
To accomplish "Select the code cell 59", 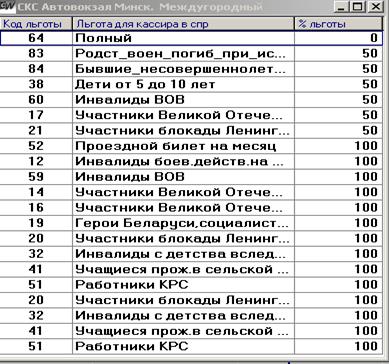I will 36,177.
